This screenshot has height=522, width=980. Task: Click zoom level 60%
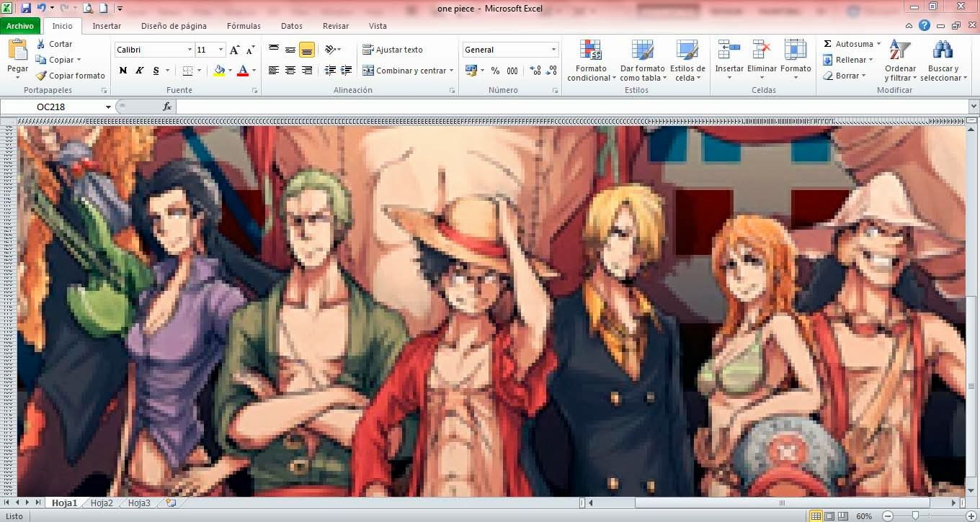[x=864, y=516]
